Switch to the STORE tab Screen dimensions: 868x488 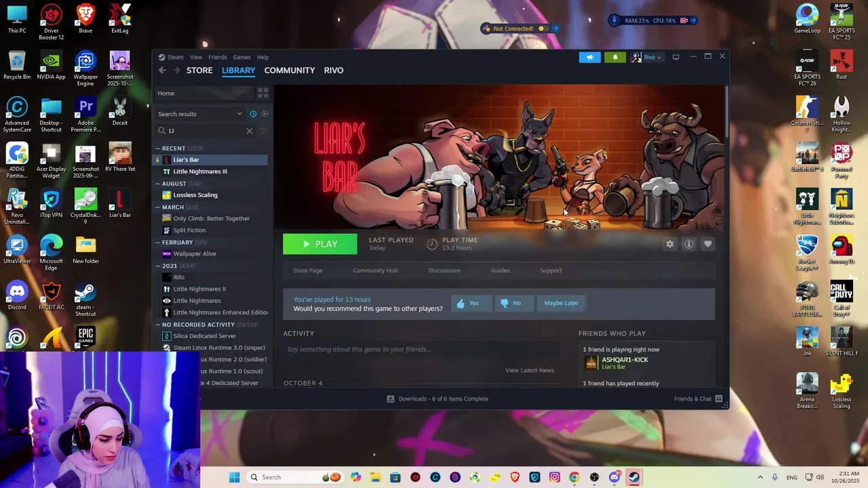point(199,70)
